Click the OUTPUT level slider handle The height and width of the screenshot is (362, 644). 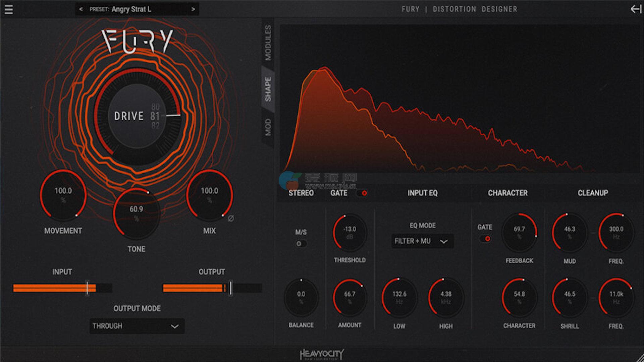230,288
